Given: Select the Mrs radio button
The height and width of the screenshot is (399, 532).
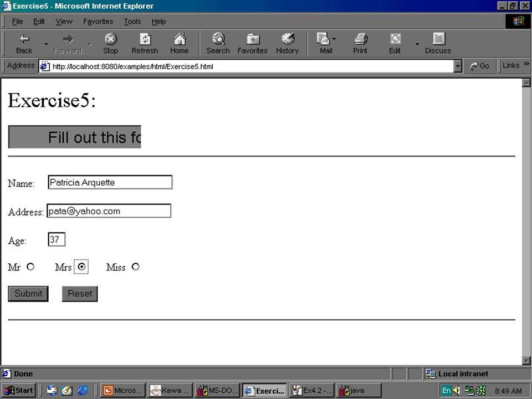Looking at the screenshot, I should coord(81,267).
